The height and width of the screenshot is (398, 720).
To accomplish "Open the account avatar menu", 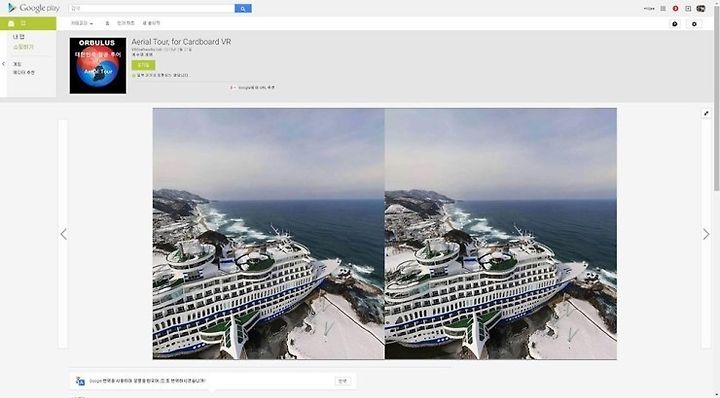I will click(701, 8).
